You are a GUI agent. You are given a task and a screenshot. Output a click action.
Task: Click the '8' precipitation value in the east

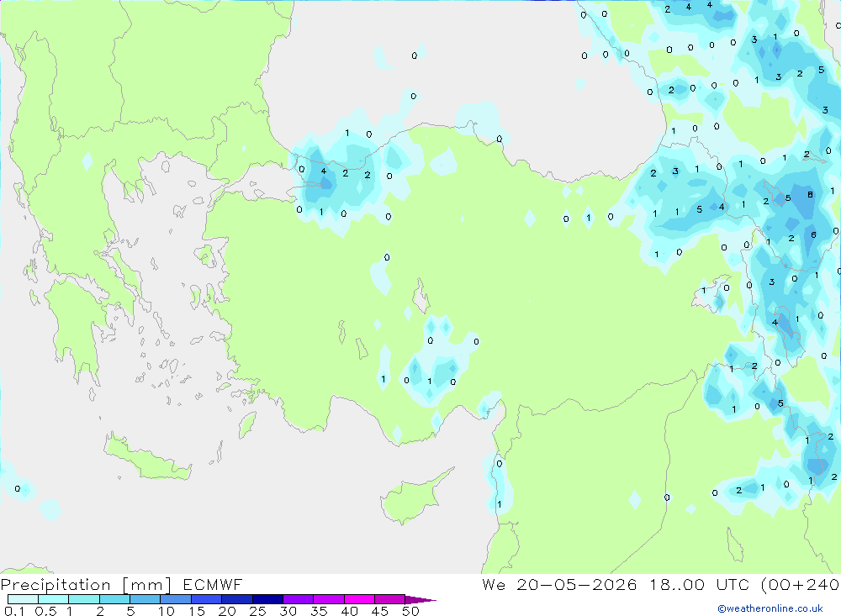click(810, 195)
